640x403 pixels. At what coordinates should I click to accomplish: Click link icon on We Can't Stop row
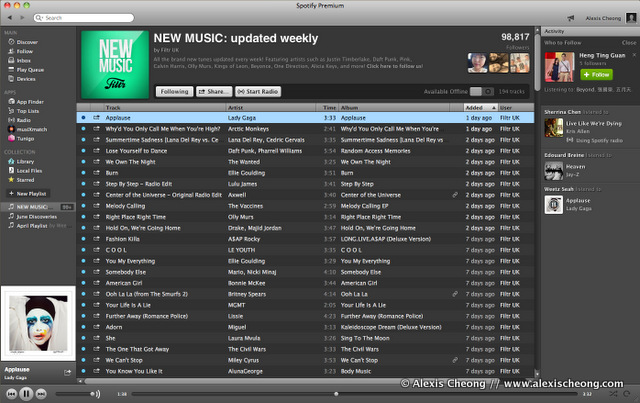[455, 360]
